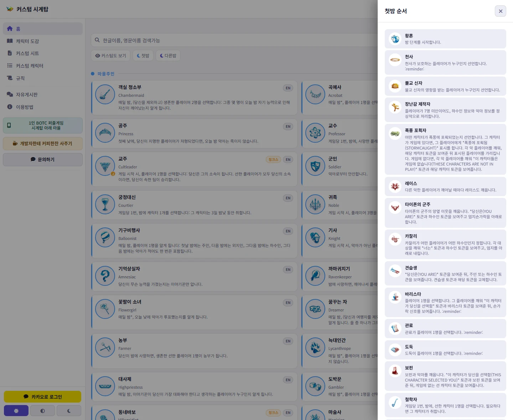513x420 pixels.
Task: Open the 다른밤 other nights order
Action: coord(168,56)
